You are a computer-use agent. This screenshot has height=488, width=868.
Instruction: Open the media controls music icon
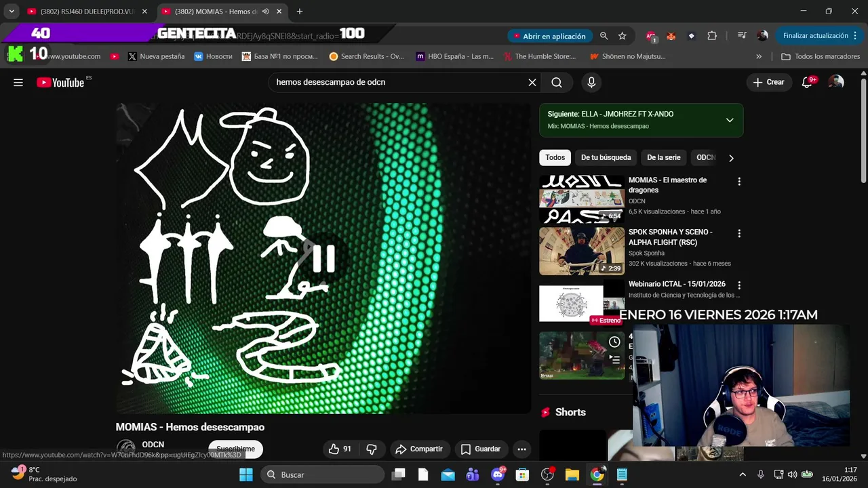(742, 36)
